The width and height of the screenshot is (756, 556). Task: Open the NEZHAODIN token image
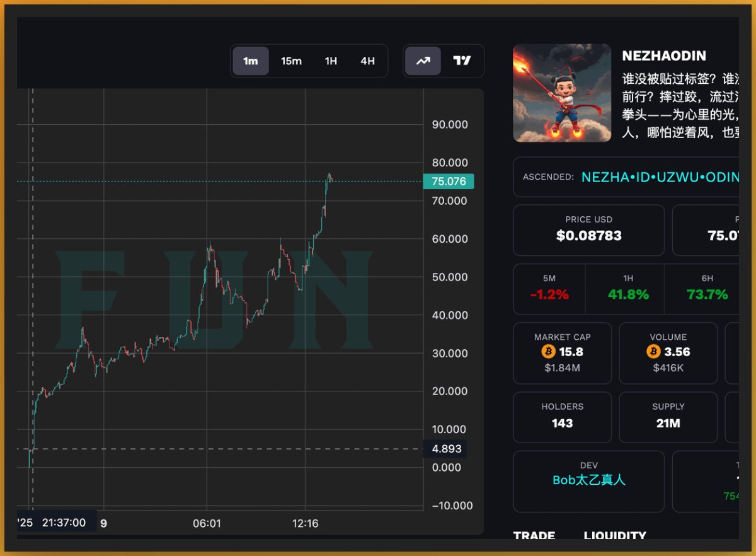click(562, 93)
